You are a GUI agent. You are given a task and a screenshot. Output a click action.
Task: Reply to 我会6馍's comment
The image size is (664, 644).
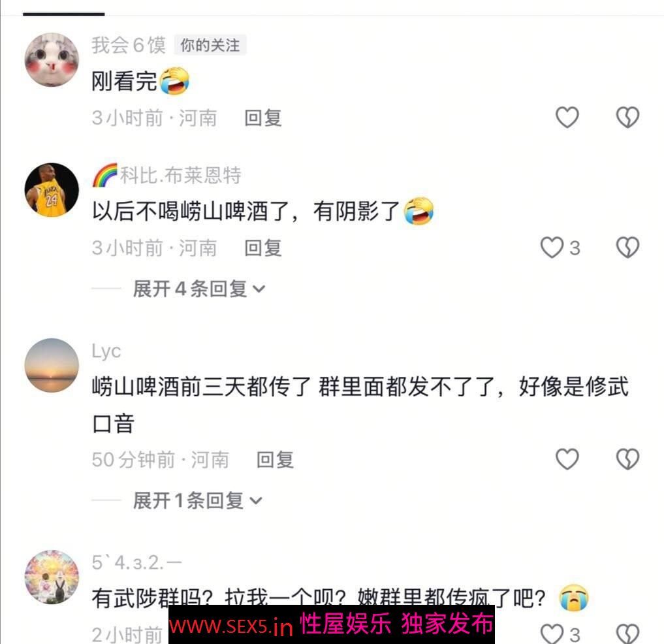point(263,118)
